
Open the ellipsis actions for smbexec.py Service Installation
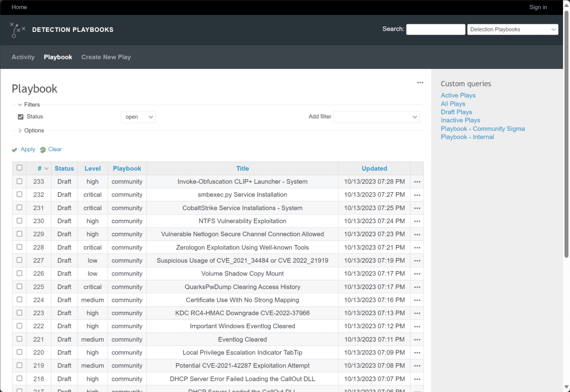pos(417,195)
